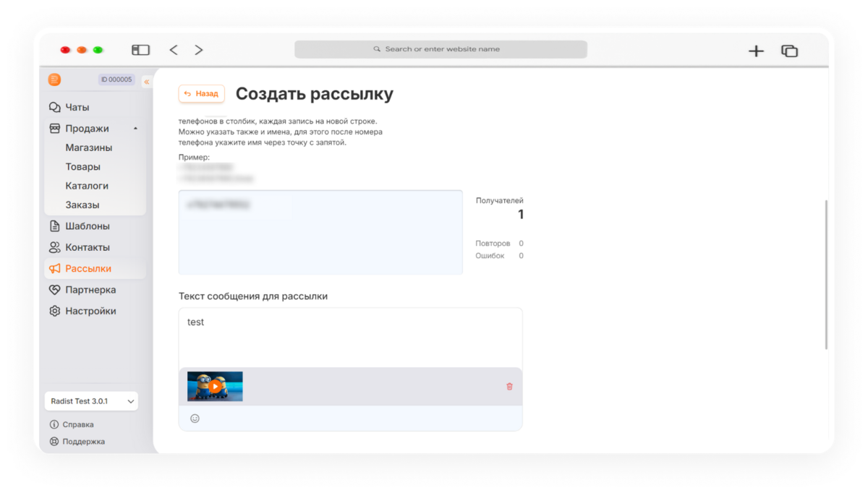This screenshot has width=868, height=493.
Task: Click the Повторов counter text
Action: point(493,244)
